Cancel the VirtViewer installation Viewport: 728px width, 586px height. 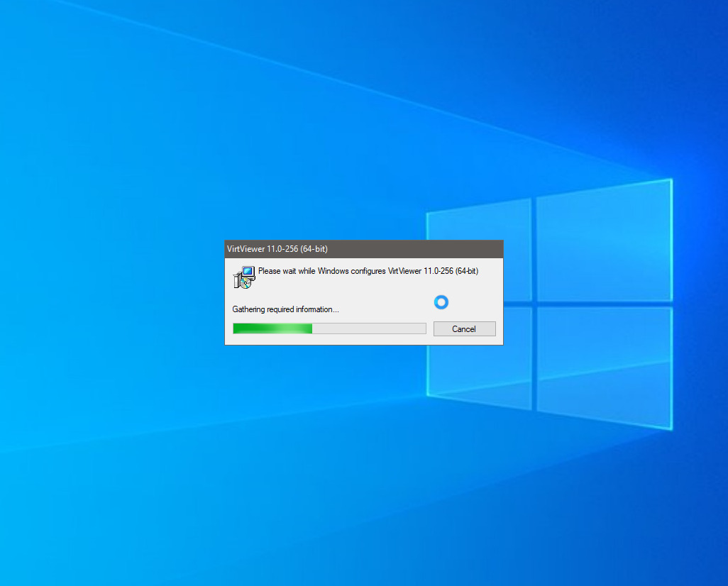coord(464,328)
